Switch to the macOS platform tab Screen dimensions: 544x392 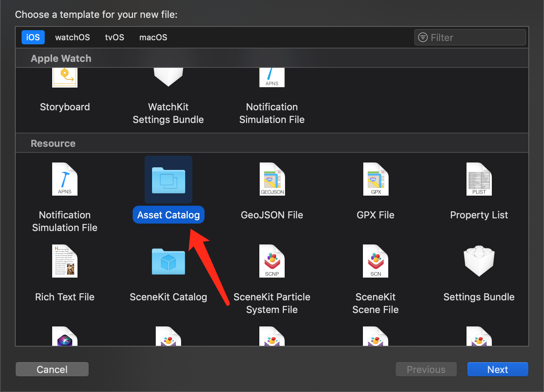point(153,37)
